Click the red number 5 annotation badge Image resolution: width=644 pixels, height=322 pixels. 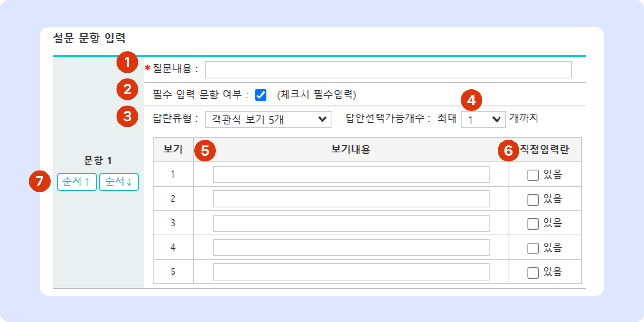click(205, 151)
